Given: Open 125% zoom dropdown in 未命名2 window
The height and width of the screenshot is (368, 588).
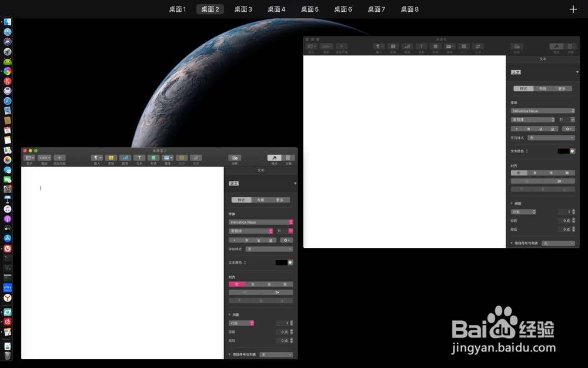Looking at the screenshot, I should (44, 158).
